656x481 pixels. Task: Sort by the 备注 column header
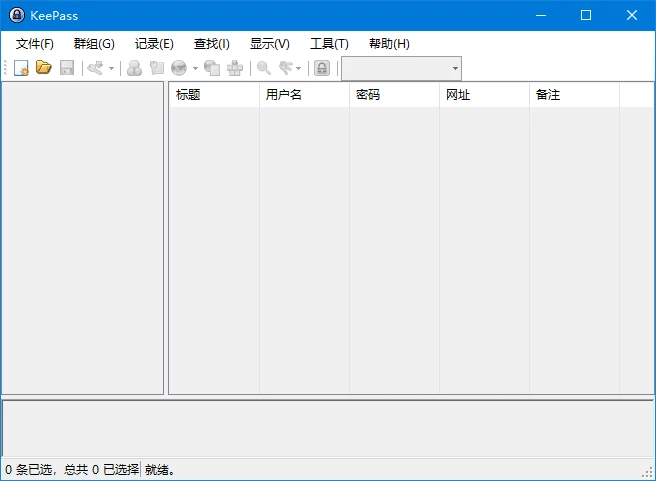574,95
